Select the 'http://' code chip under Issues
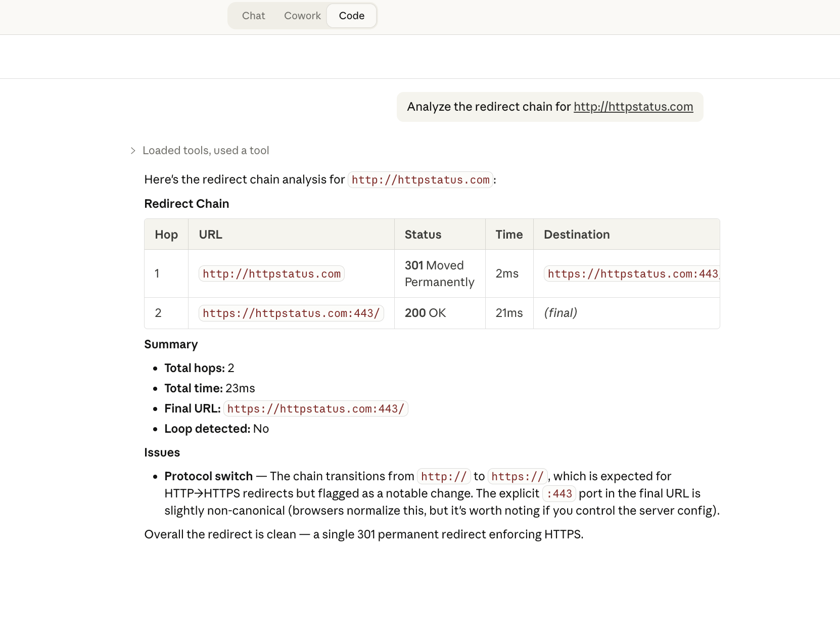This screenshot has width=840, height=639. point(443,476)
